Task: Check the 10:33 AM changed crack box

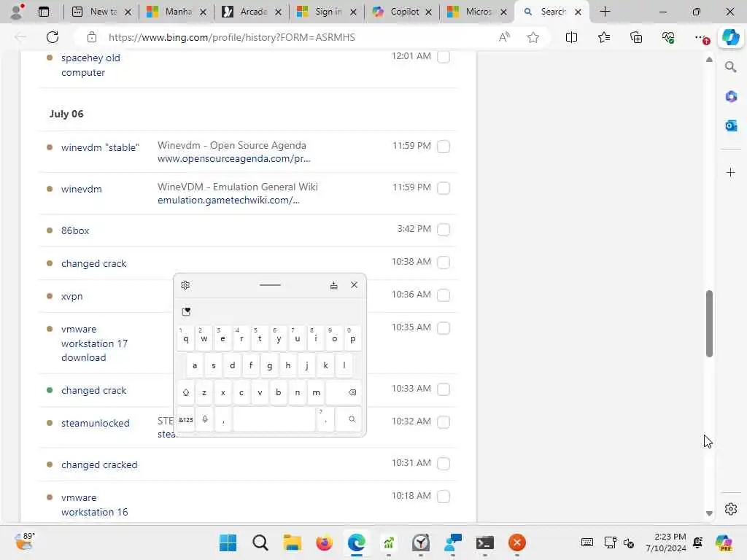Action: coord(443,389)
